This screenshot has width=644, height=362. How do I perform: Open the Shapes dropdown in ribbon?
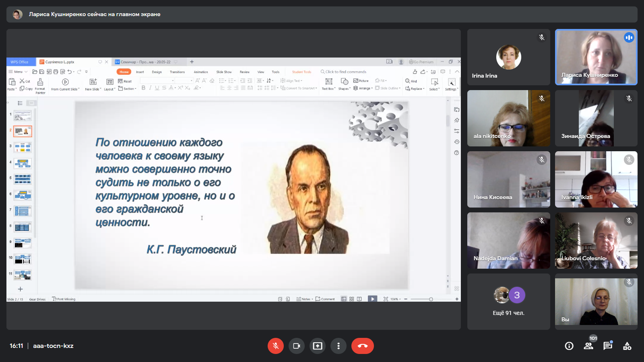click(x=344, y=89)
